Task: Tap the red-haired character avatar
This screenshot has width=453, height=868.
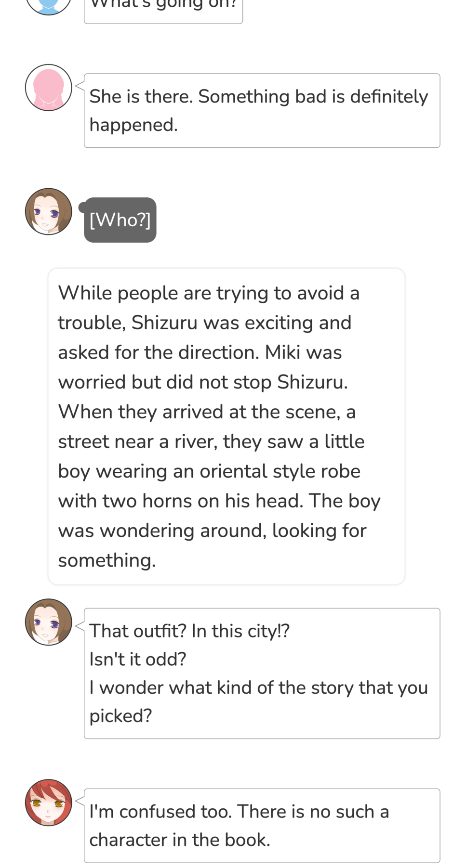Action: tap(48, 803)
